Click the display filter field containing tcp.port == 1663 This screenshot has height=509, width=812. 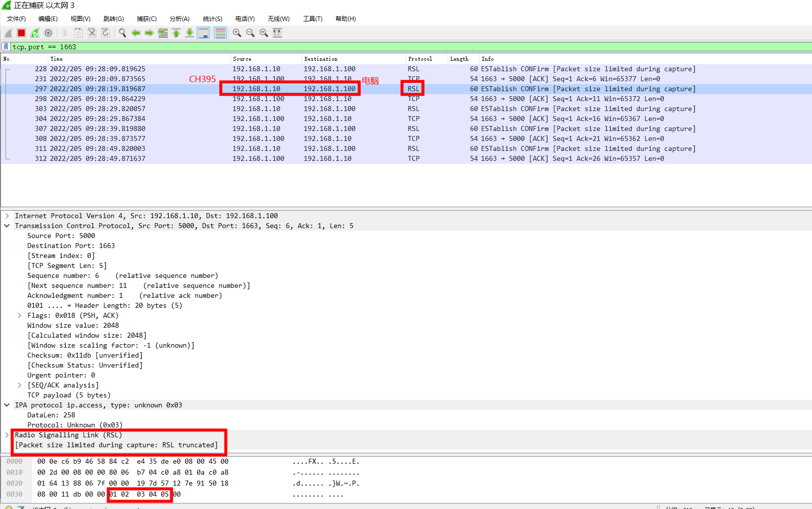(x=411, y=47)
